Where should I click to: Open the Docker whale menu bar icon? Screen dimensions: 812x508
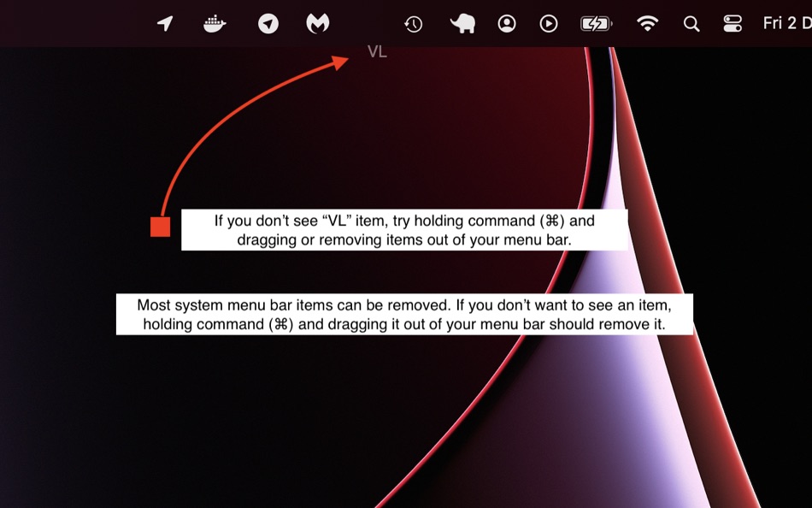[215, 23]
